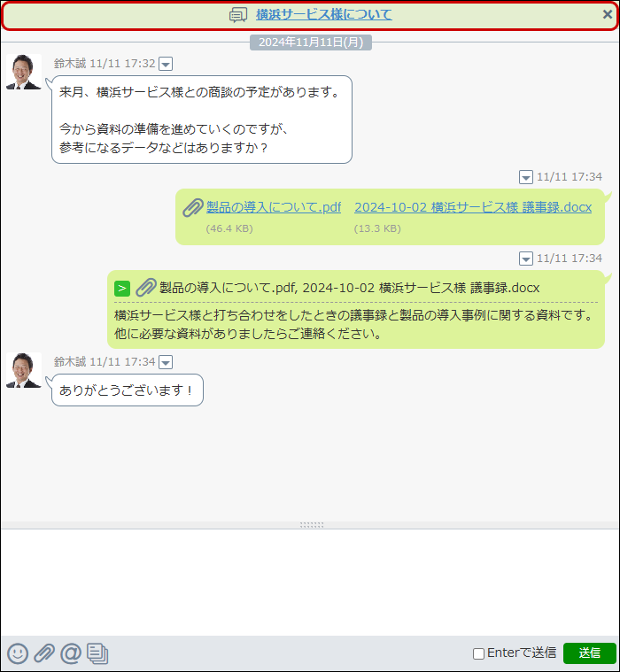Viewport: 620px width, 672px height.
Task: Attach a file with the bottom toolbar paperclip
Action: [x=44, y=653]
